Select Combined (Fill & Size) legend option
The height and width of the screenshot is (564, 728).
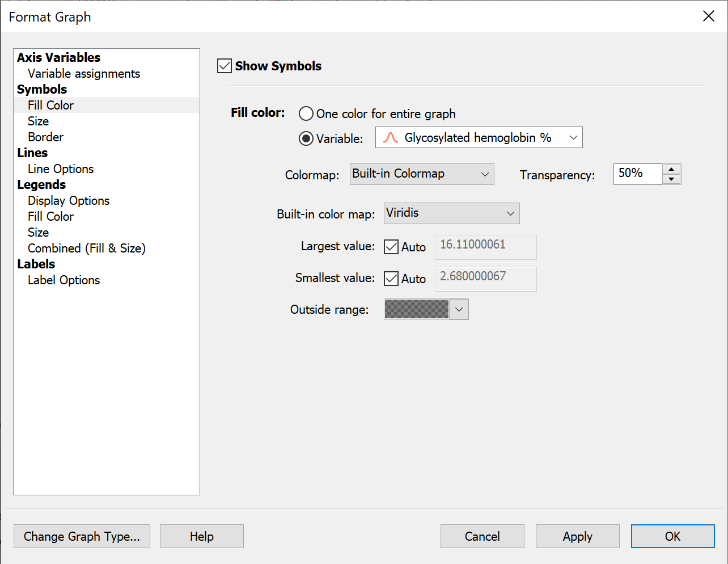pyautogui.click(x=86, y=248)
